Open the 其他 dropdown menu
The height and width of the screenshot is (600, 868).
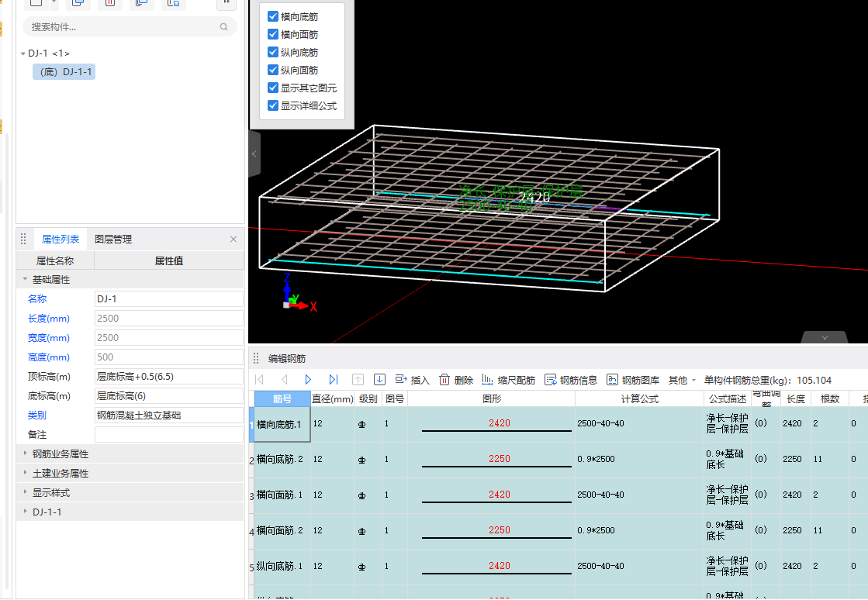682,380
